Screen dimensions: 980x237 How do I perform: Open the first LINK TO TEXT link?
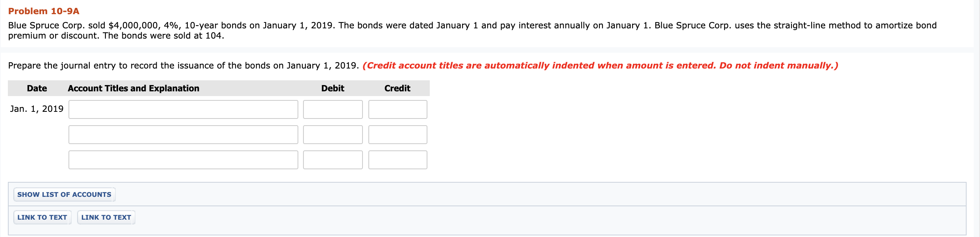[42, 217]
